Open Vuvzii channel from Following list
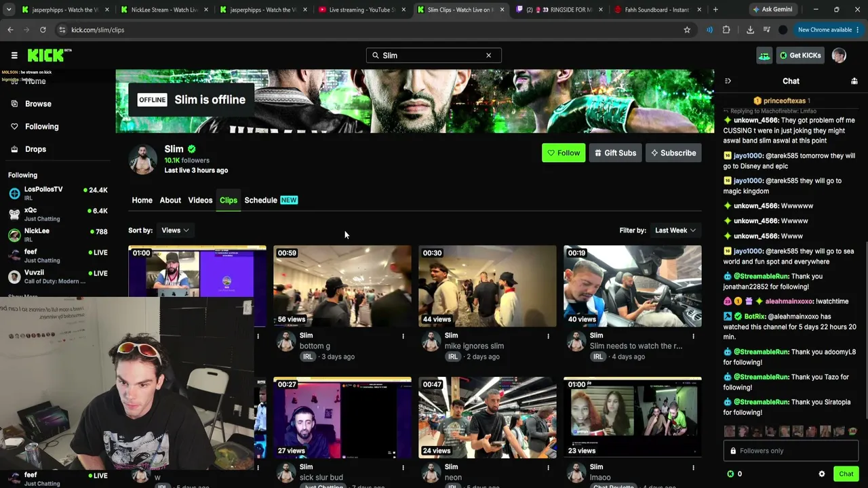The height and width of the screenshot is (488, 868). [58, 277]
